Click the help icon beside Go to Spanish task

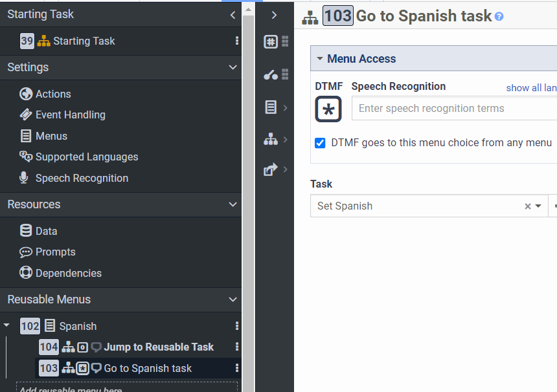click(x=499, y=17)
